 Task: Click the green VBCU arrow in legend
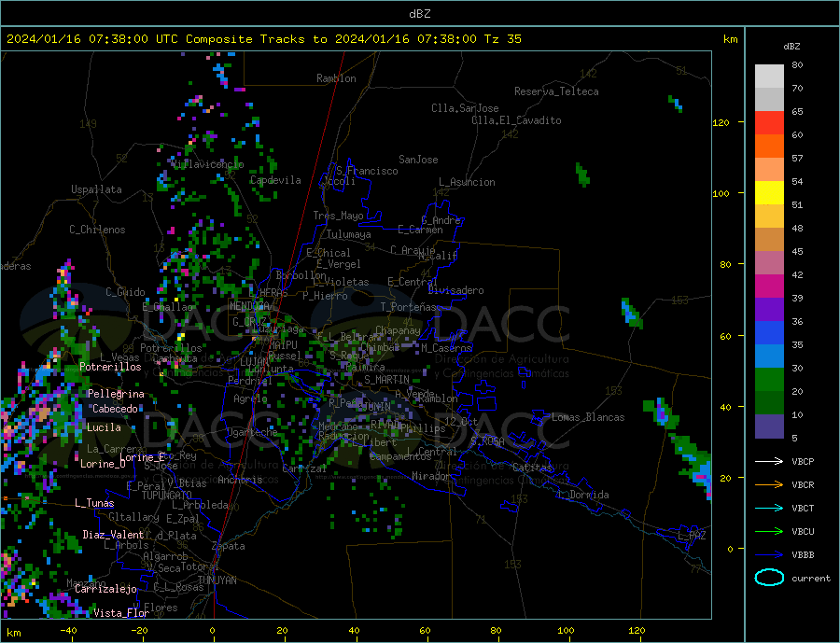[x=769, y=532]
